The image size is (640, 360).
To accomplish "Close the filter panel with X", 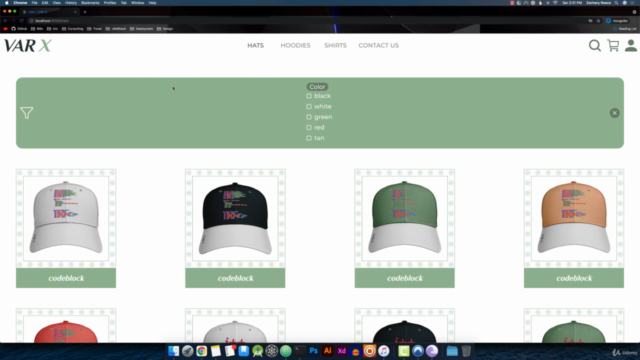I will click(x=614, y=113).
